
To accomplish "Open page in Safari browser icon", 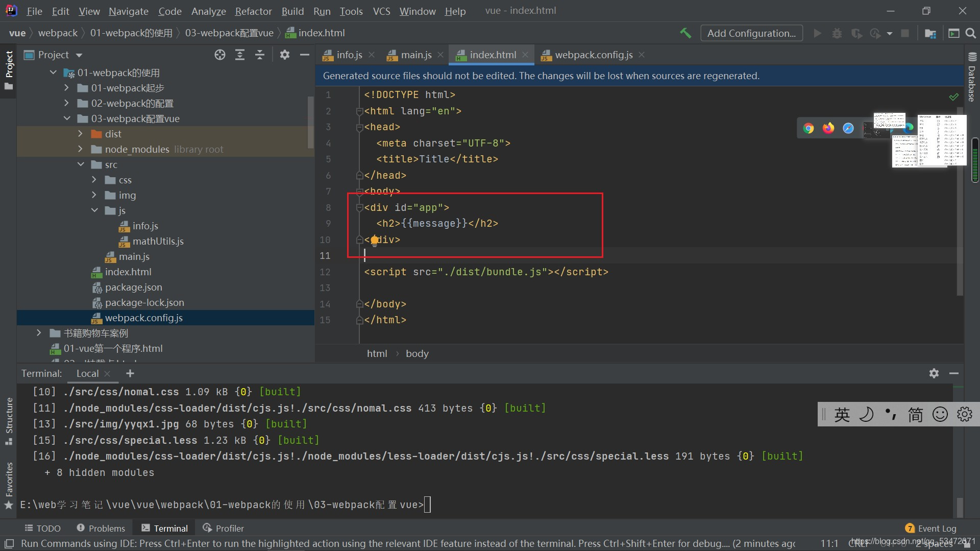I will [848, 128].
